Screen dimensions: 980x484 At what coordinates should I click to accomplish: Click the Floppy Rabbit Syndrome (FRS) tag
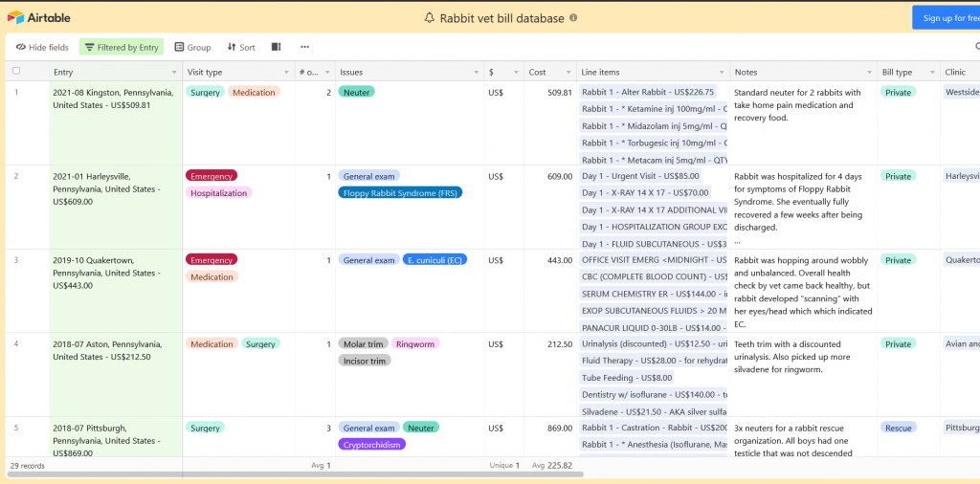point(400,193)
